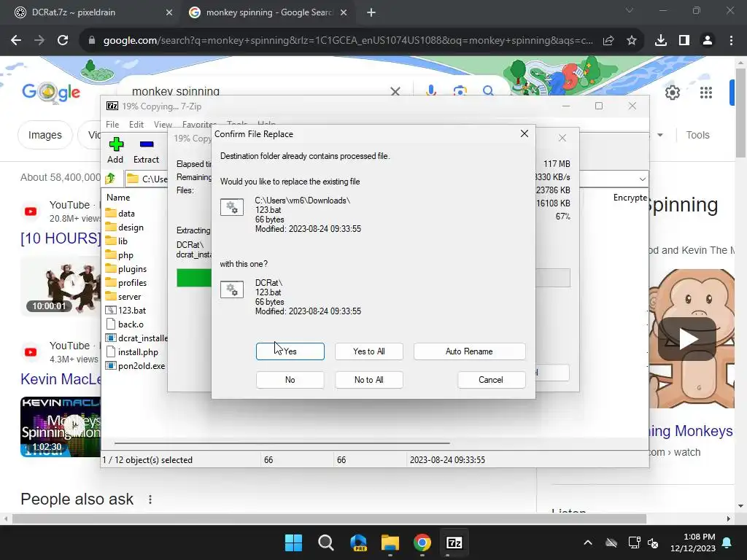Switch to Images search filter
The height and width of the screenshot is (560, 747).
(x=44, y=135)
